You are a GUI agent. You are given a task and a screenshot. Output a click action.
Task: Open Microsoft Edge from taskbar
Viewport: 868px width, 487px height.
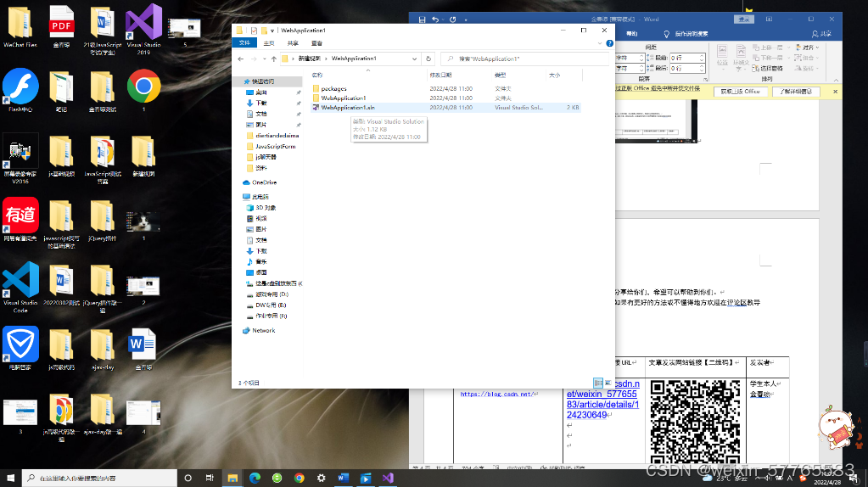tap(255, 479)
